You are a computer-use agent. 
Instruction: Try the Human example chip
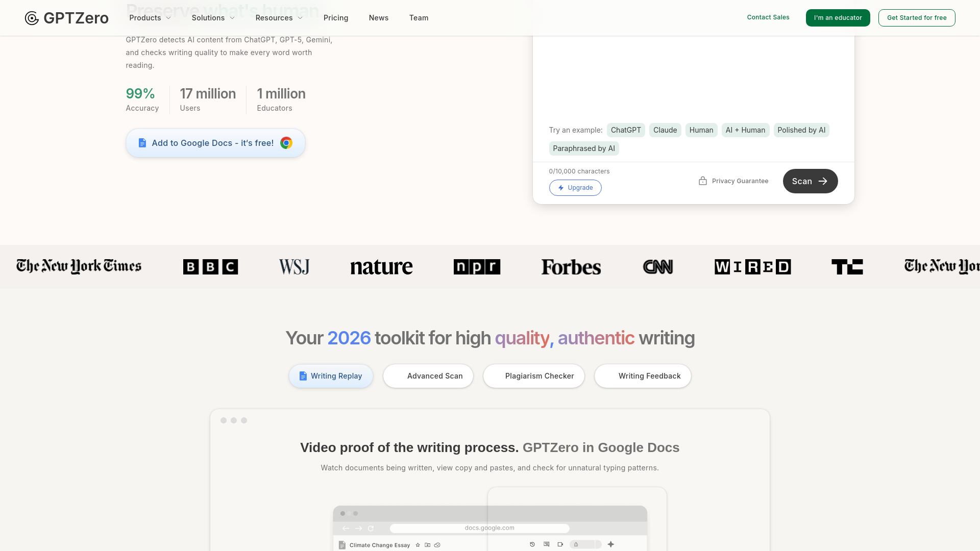pyautogui.click(x=701, y=130)
